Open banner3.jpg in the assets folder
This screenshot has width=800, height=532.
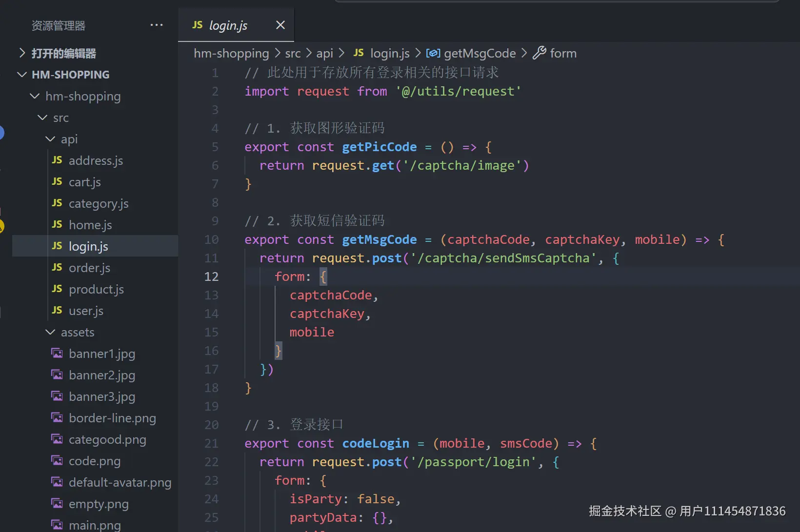click(x=102, y=396)
